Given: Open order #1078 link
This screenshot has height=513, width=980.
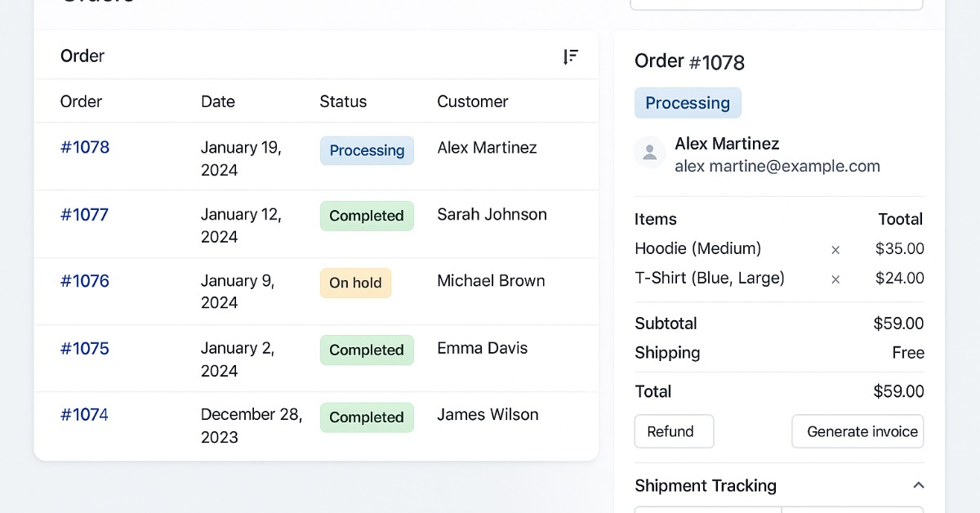Looking at the screenshot, I should pyautogui.click(x=85, y=148).
